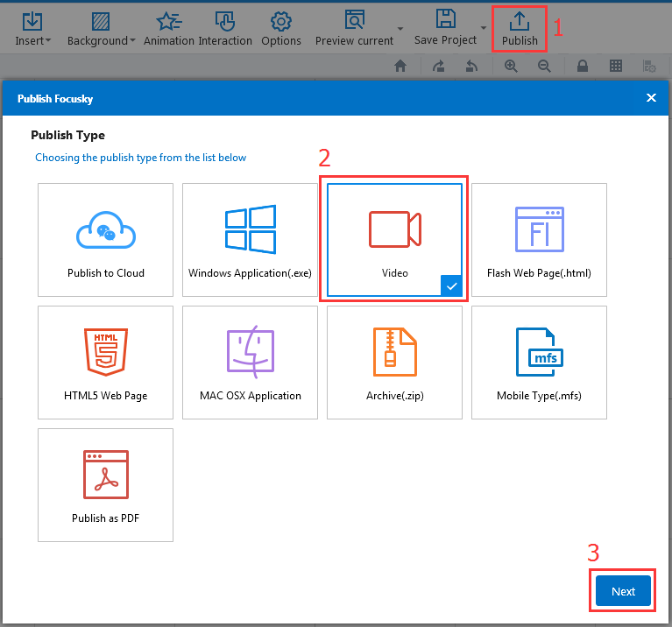Click Save Project icon
This screenshot has width=672, height=627.
[445, 27]
